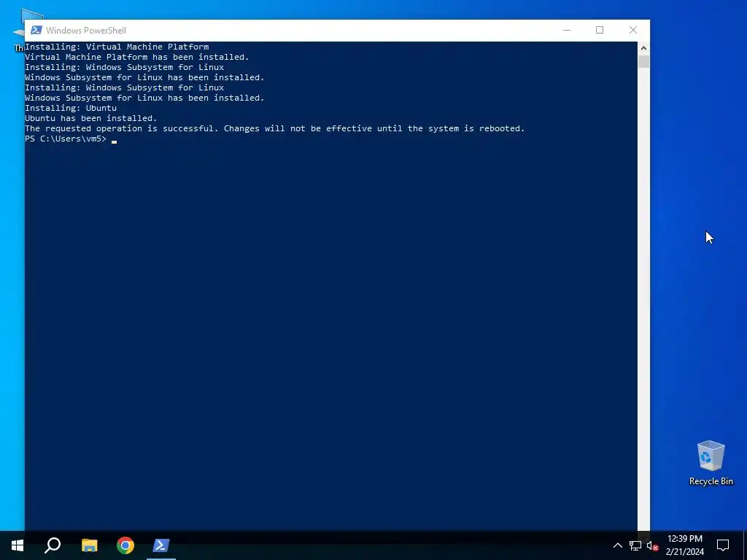747x560 pixels.
Task: Click 'Virtual Machine Platform has been installed.' line
Action: coord(136,57)
